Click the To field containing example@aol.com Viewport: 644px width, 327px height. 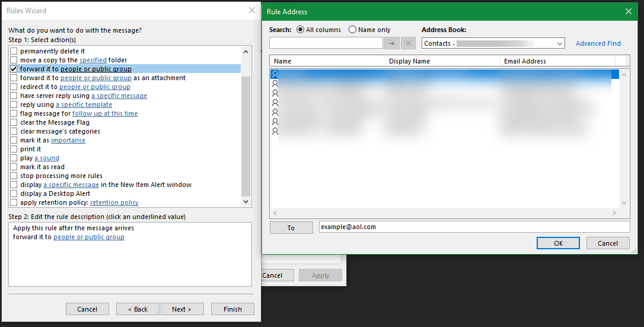click(x=474, y=227)
